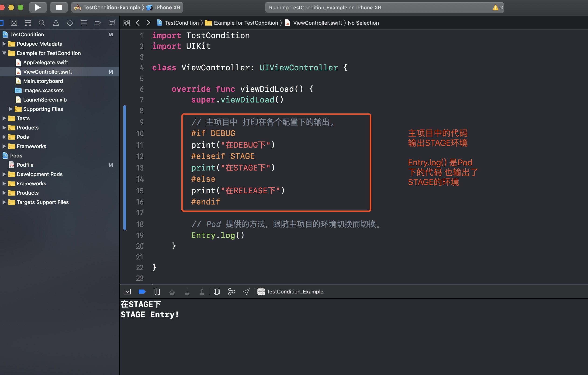
Task: Click the Simulate Location arrow icon
Action: 246,292
